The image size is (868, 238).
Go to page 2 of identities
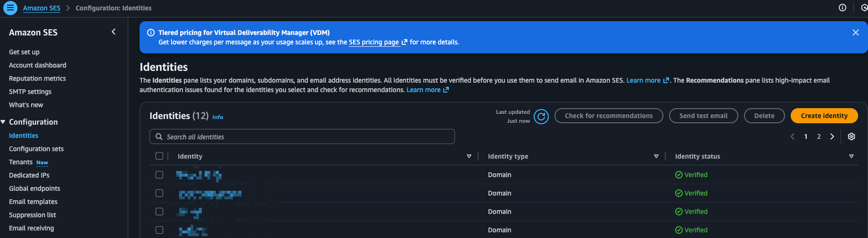(x=819, y=136)
